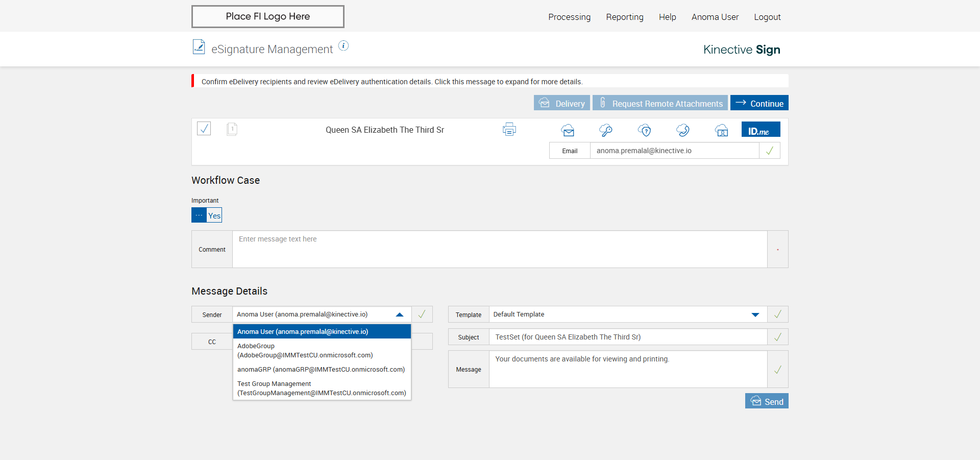
Task: Open the Reporting menu
Action: (x=624, y=17)
